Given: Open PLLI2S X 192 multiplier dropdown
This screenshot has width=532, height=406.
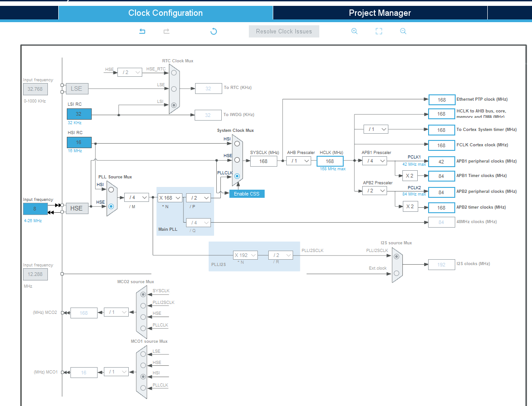Looking at the screenshot, I should 245,255.
